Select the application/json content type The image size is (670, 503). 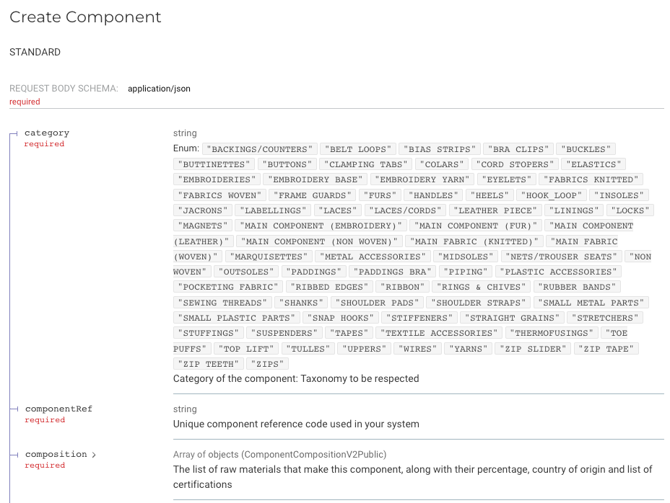159,88
